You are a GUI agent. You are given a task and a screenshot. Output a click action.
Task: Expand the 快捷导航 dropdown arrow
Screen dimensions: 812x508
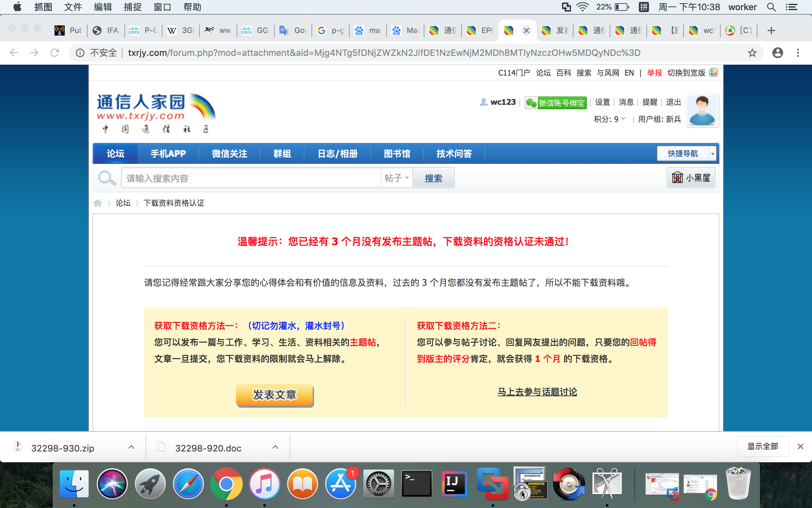tap(712, 154)
